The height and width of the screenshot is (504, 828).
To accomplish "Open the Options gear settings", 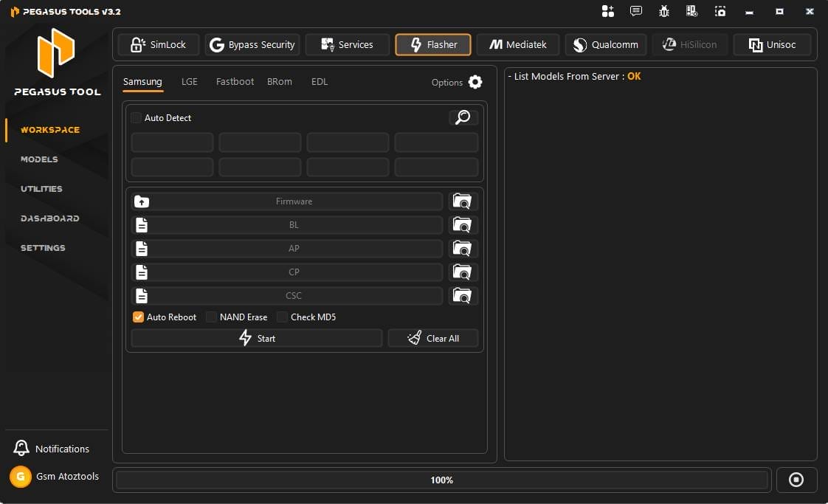I will 475,82.
